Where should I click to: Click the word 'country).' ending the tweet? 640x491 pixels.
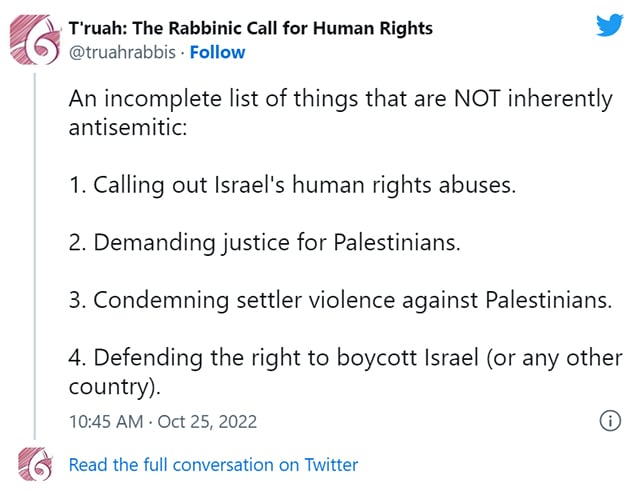(x=115, y=387)
